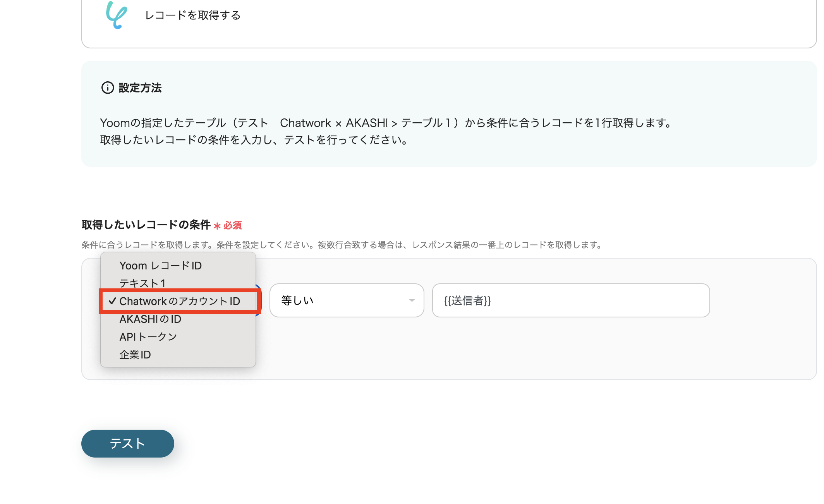Screen dimensions: 824x504
Task: Click the dropdown chevron in the 等しい field
Action: point(412,300)
